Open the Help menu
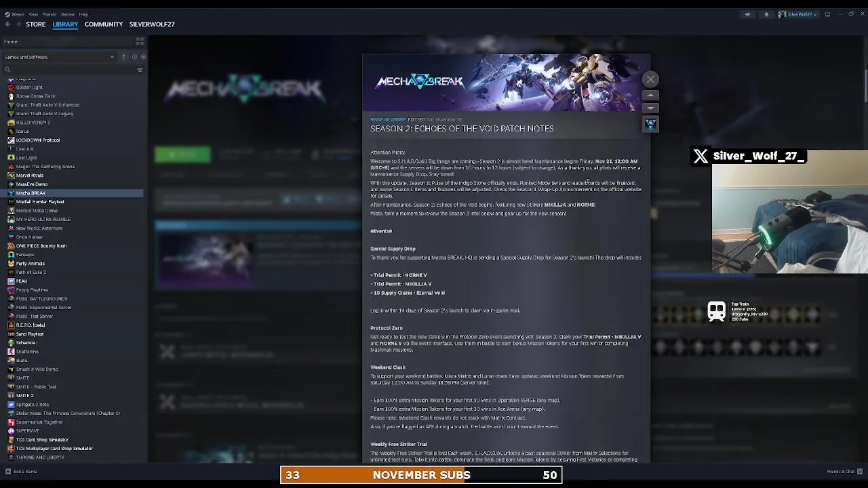Viewport: 868px width, 488px height. pos(83,14)
